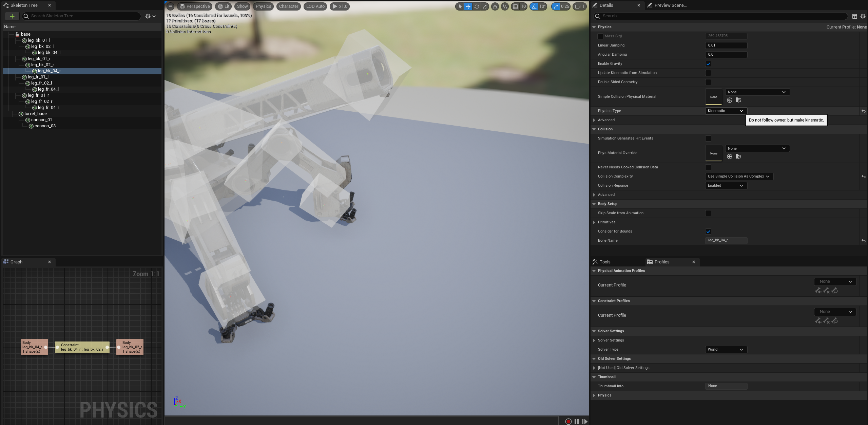Toggle rotation angle snapping icon
Viewport: 868px width, 425px height.
[534, 6]
